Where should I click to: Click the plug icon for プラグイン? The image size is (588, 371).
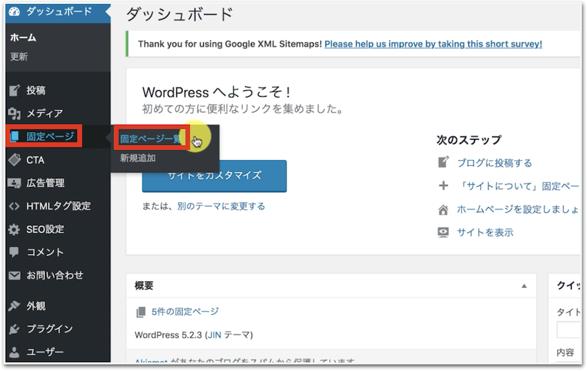coord(14,329)
